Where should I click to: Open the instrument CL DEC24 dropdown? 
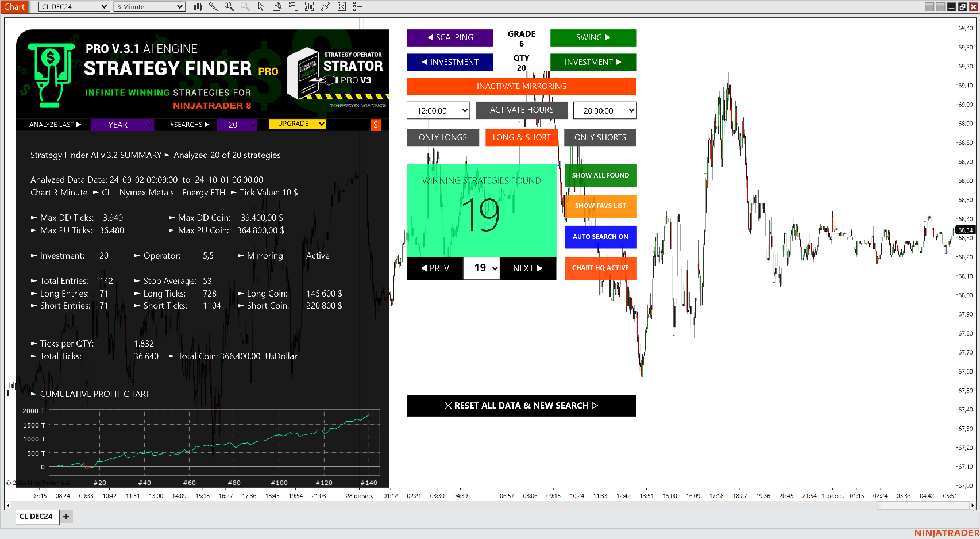click(x=74, y=6)
